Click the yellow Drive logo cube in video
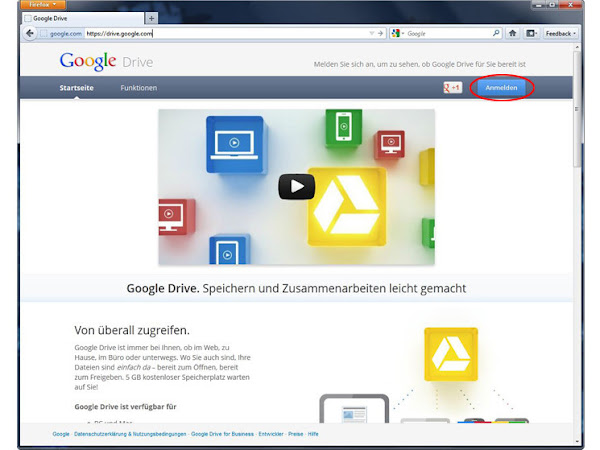This screenshot has width=600, height=450. click(x=347, y=206)
